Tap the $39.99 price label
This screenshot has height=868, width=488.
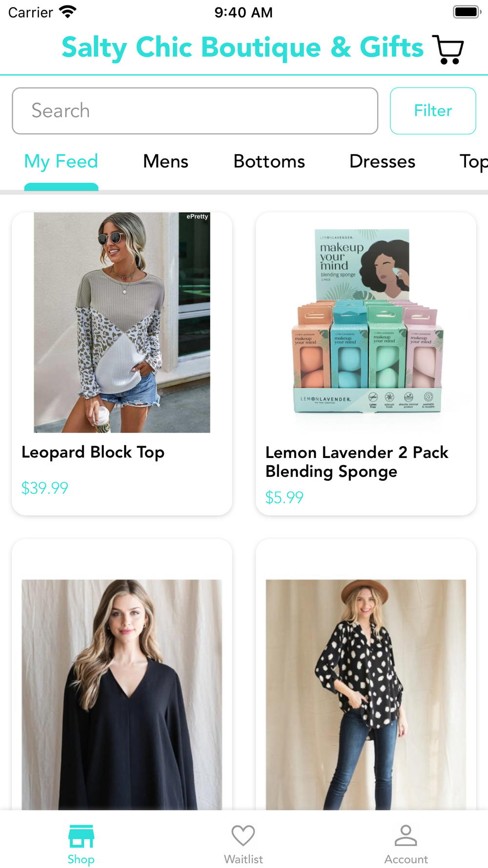pos(45,488)
